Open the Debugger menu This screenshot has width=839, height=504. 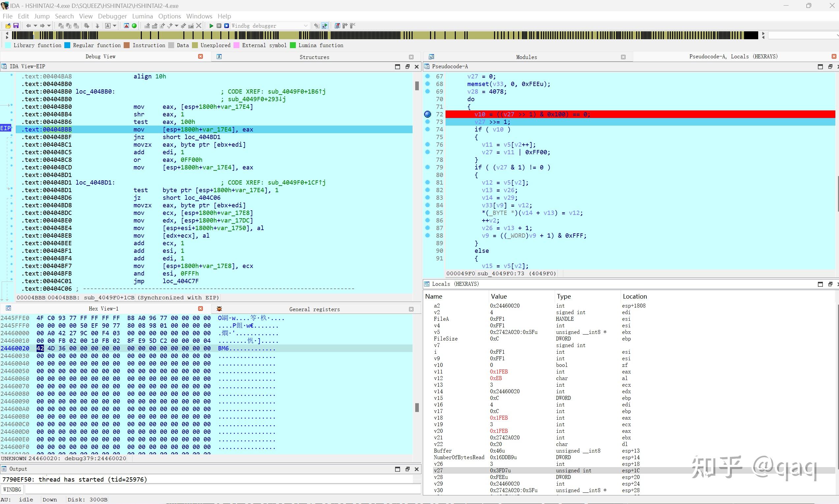coord(112,16)
